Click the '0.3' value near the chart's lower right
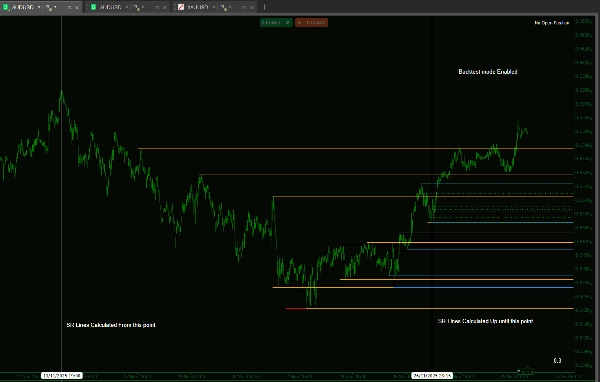Screen dimensions: 600x382 point(558,361)
